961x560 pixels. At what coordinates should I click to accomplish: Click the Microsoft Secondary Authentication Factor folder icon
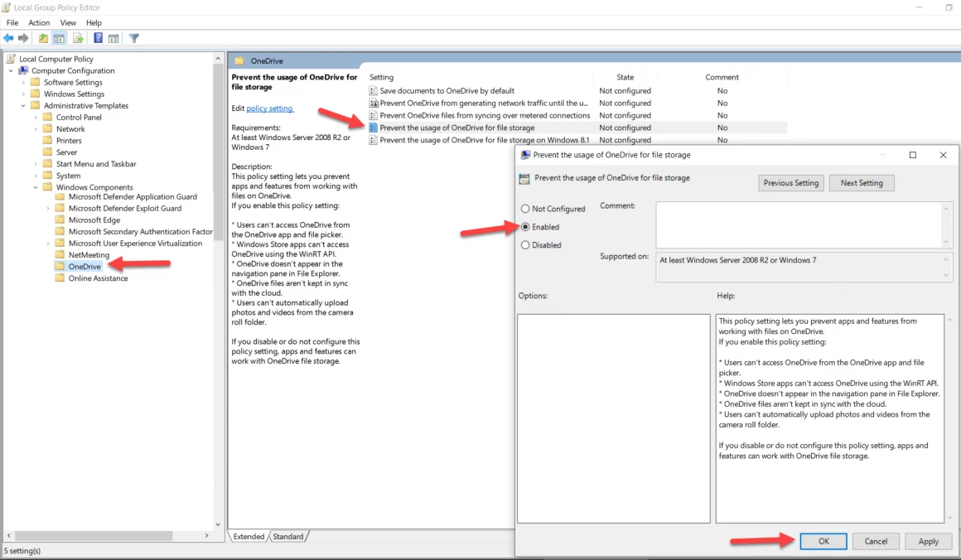coord(60,232)
